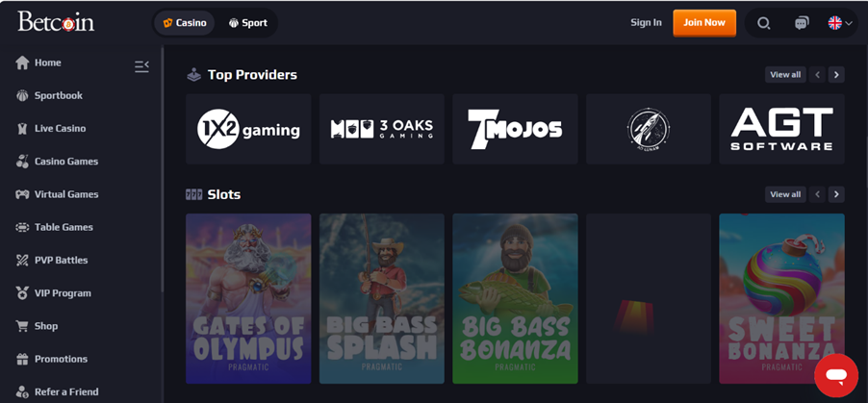Open Table Games in the sidebar
Image resolution: width=868 pixels, height=403 pixels.
pyautogui.click(x=64, y=228)
